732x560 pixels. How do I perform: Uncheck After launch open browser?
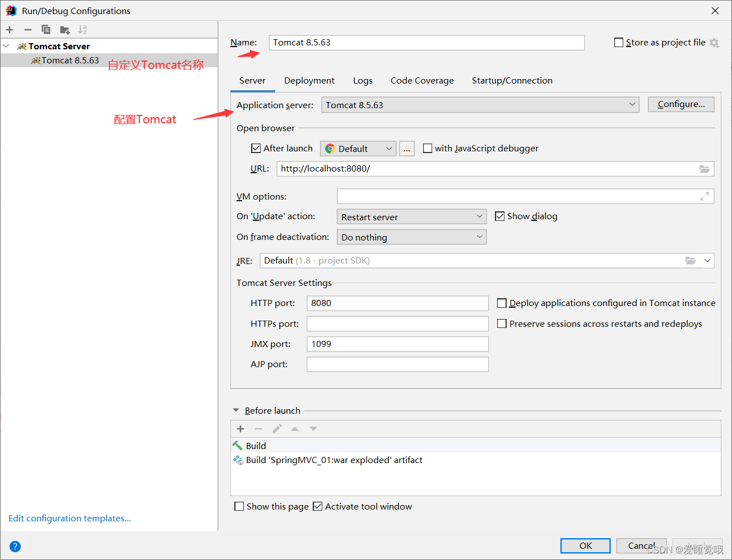pos(256,148)
